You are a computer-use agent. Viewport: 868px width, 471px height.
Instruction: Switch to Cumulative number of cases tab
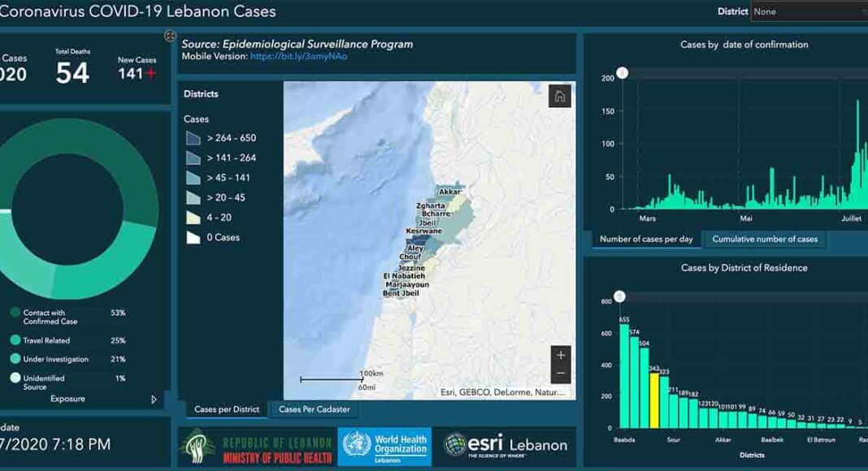[765, 239]
